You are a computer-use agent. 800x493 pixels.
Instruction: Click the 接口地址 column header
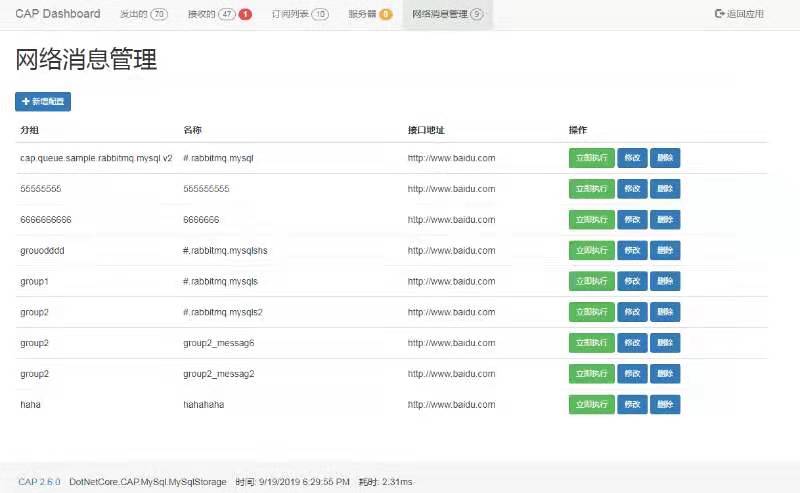click(426, 130)
